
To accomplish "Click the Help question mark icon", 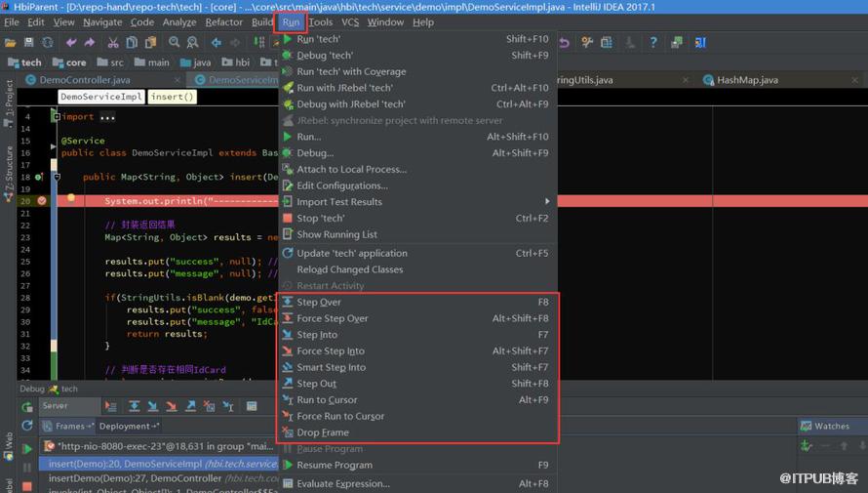I will 653,43.
